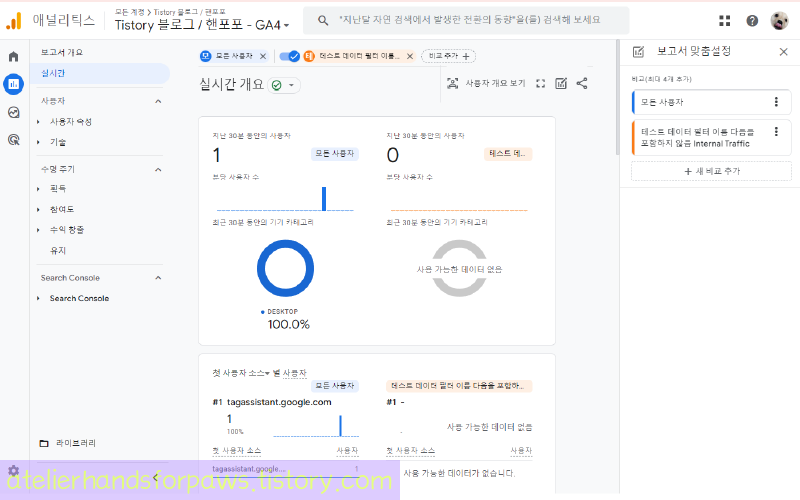
Task: Focus the Analytics search field
Action: pyautogui.click(x=466, y=20)
